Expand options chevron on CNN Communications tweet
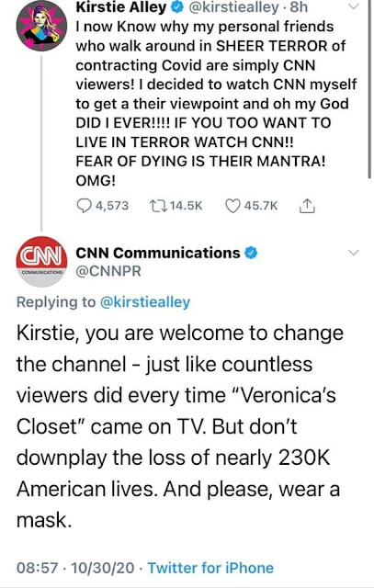 354,253
